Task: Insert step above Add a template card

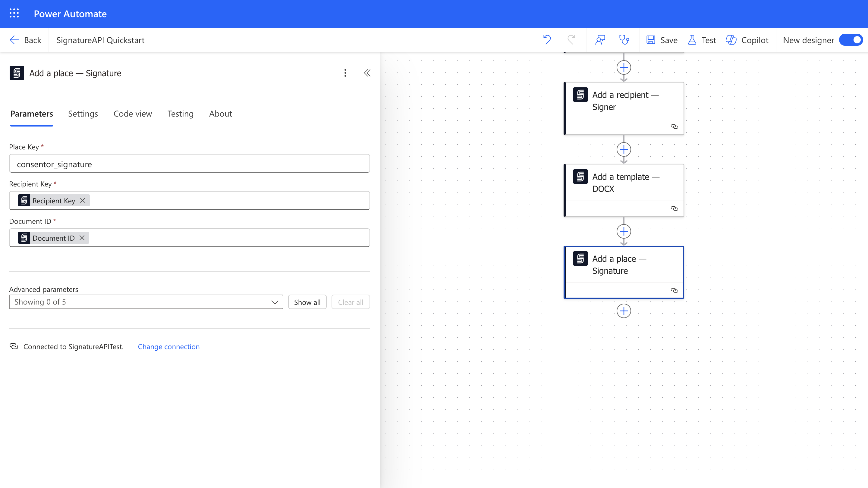Action: click(624, 149)
